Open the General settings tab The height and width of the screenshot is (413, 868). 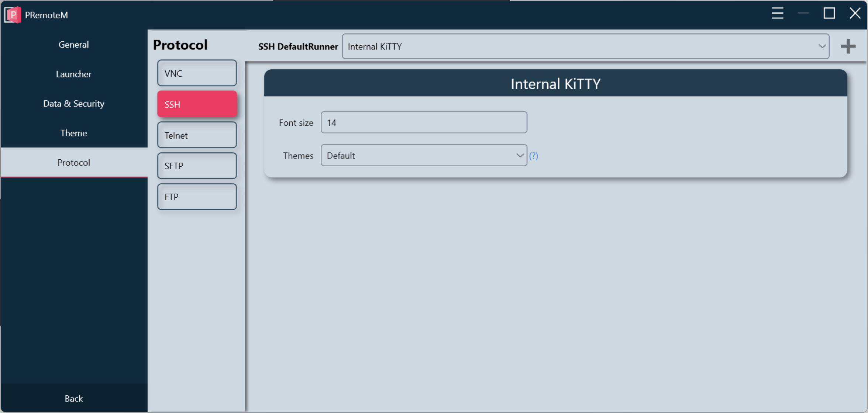click(74, 45)
